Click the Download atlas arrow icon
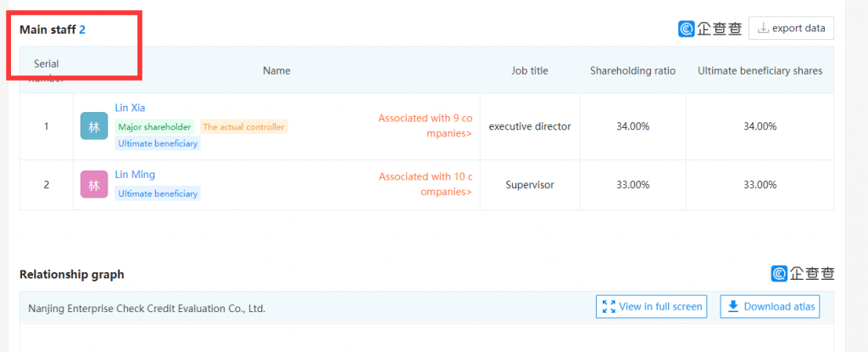Screen dimensions: 868x352 tap(733, 306)
